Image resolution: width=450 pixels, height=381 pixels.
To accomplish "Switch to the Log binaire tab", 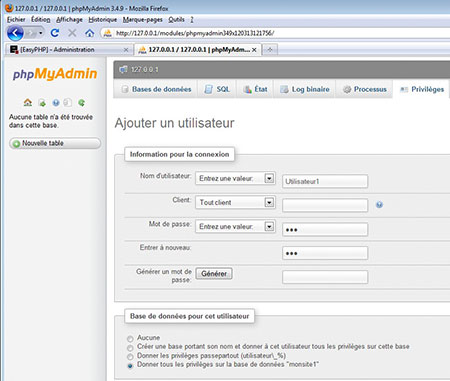I will pos(305,89).
